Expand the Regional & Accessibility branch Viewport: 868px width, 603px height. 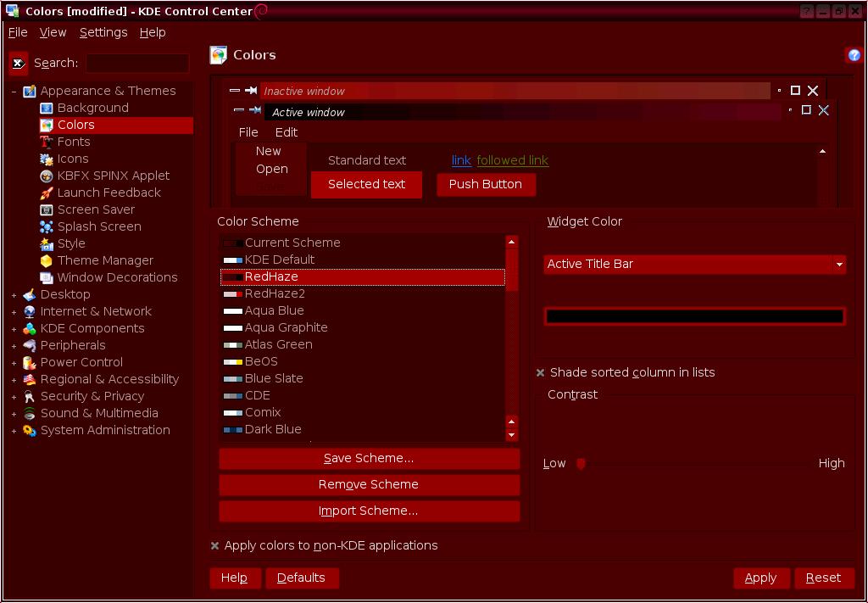coord(14,381)
